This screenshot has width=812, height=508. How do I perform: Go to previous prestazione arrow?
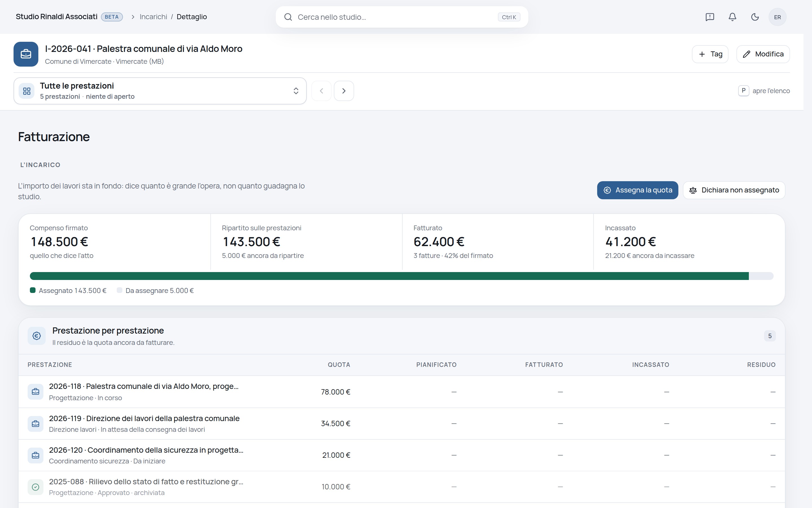click(321, 91)
